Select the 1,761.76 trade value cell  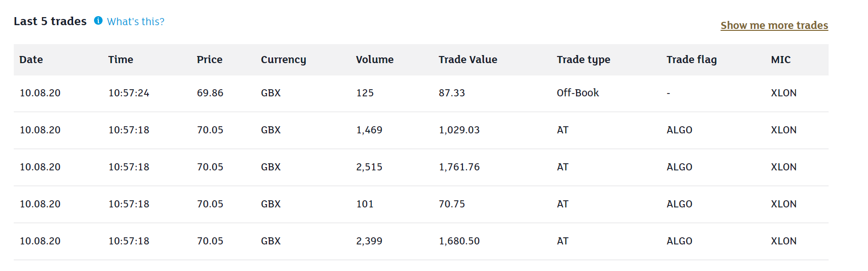(459, 167)
